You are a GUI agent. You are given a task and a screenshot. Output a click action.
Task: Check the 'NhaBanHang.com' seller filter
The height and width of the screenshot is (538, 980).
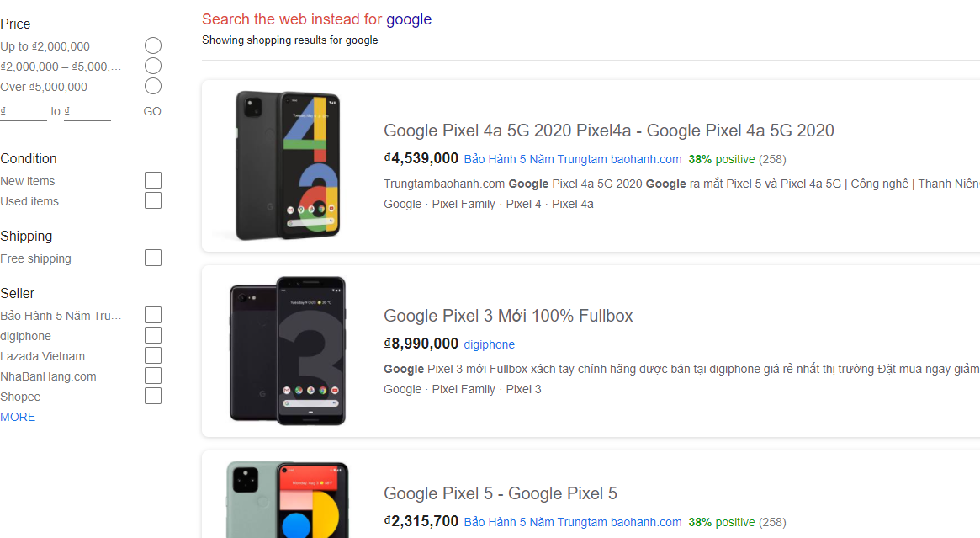tap(152, 375)
